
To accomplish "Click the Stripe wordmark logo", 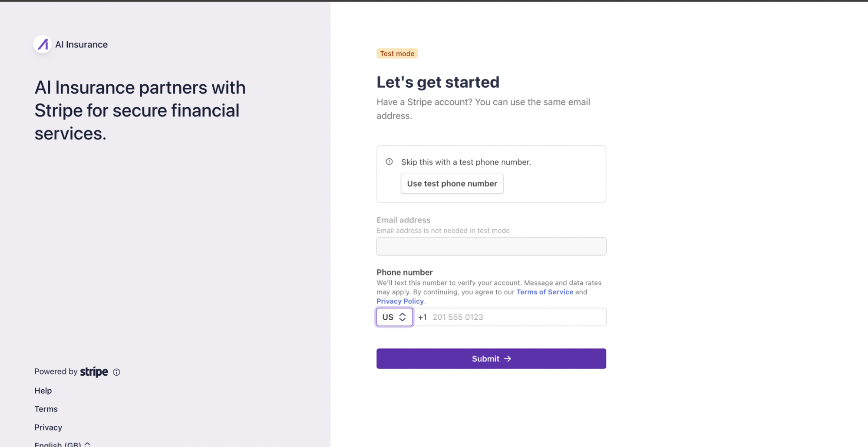I will click(x=94, y=372).
